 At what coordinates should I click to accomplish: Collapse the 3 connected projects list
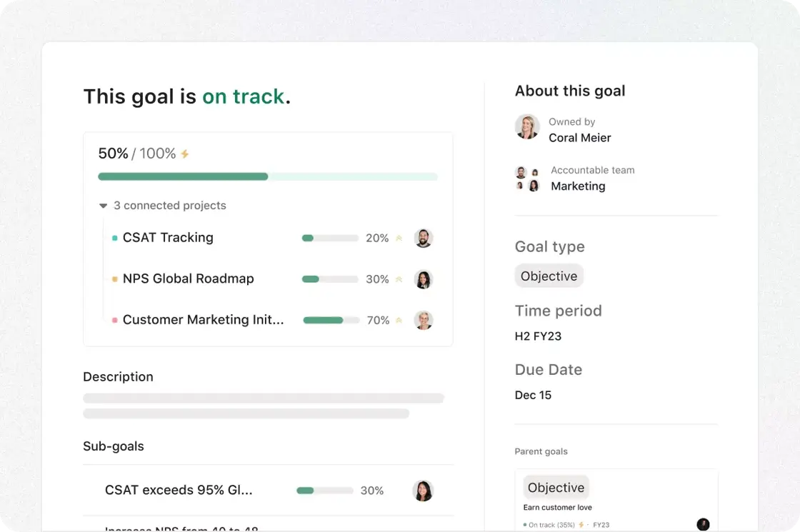(103, 206)
